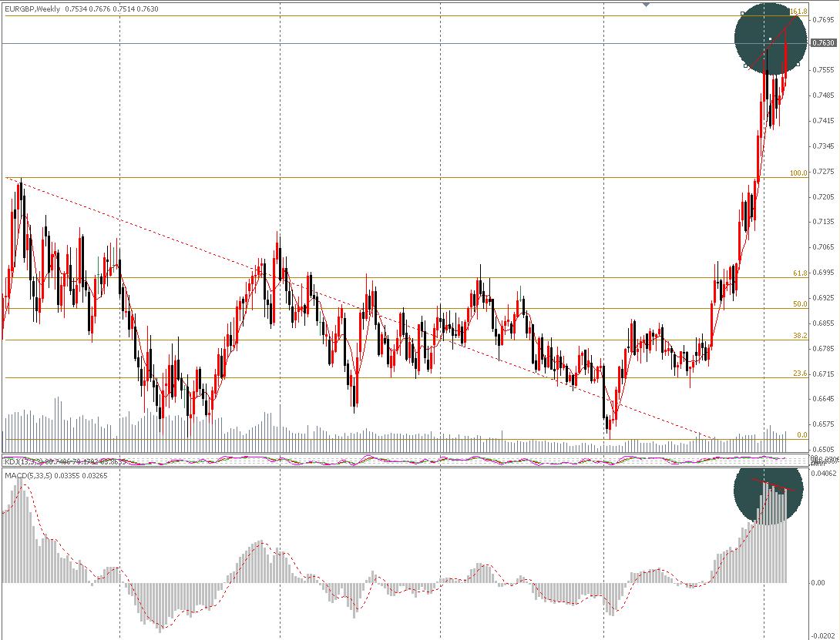Click the Fibonacci 161.8 level label
840x640 pixels.
(798, 12)
